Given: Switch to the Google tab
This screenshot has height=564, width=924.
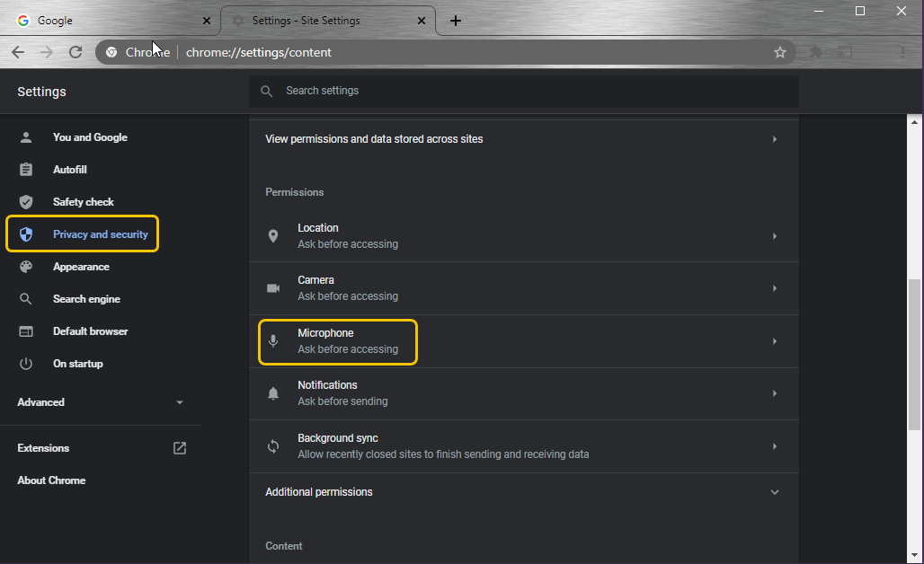Looking at the screenshot, I should click(112, 21).
